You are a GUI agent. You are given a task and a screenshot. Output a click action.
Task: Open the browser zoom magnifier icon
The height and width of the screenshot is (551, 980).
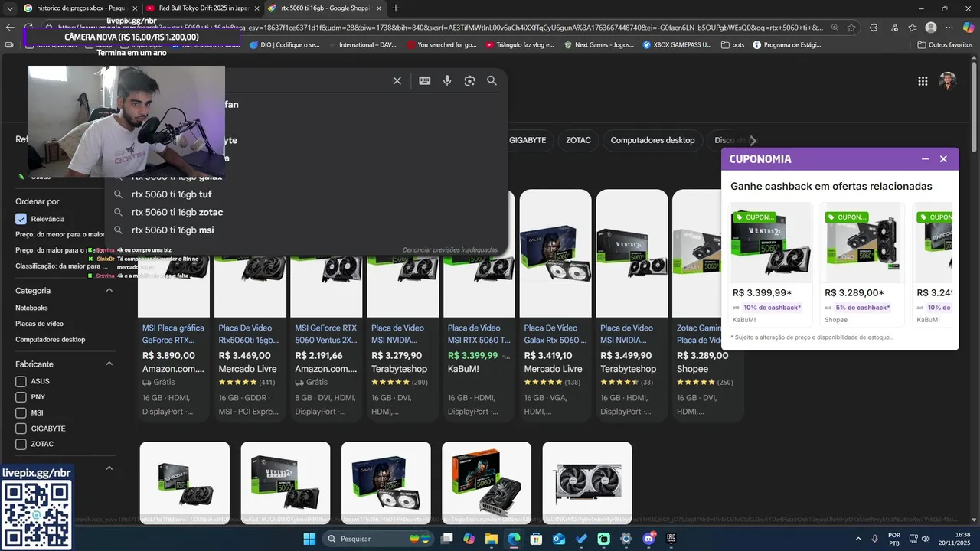[835, 28]
